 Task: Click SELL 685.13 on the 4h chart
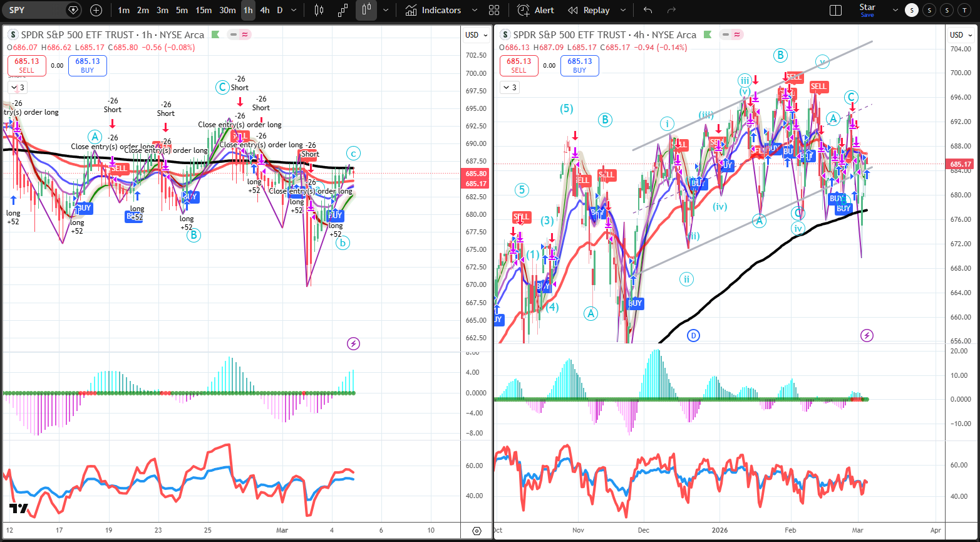(518, 66)
